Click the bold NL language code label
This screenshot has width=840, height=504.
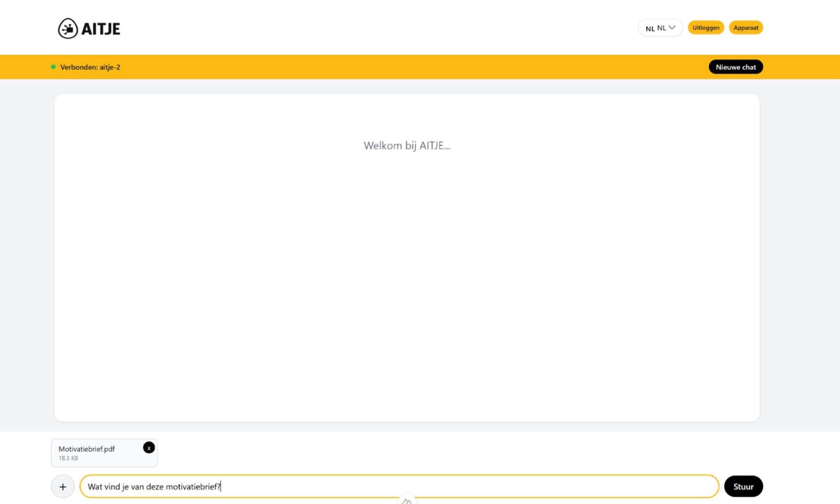650,28
